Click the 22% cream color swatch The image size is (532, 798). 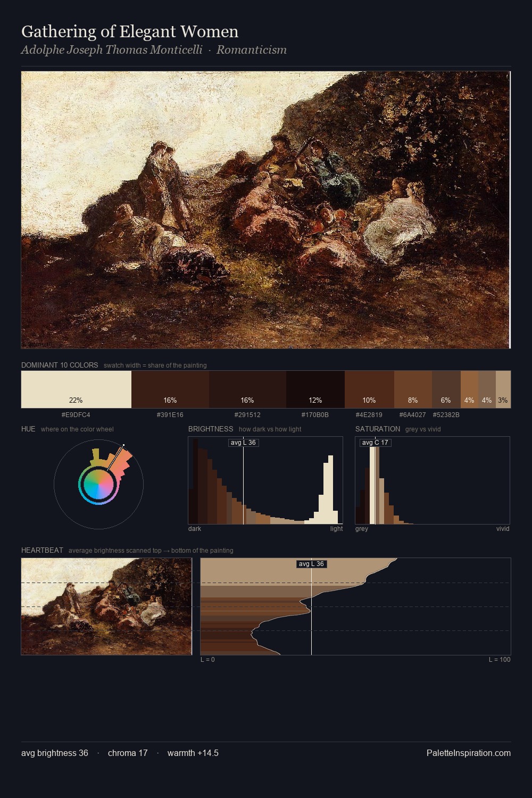(x=76, y=389)
